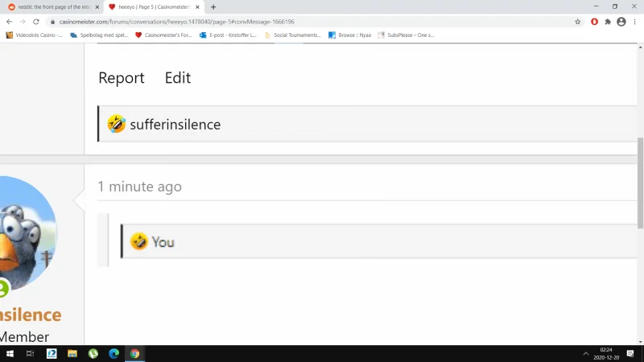Open the E-post Kristoffer bookmark
644x362 pixels.
pos(228,35)
